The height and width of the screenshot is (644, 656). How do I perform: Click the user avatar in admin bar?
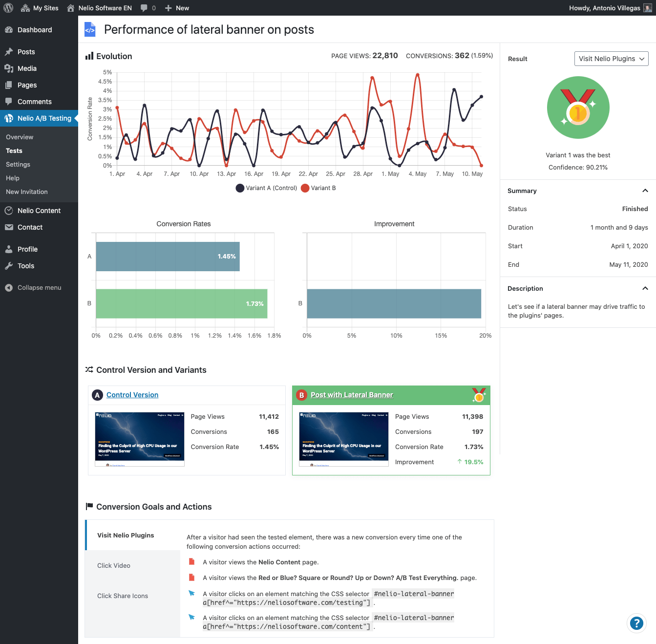(648, 8)
